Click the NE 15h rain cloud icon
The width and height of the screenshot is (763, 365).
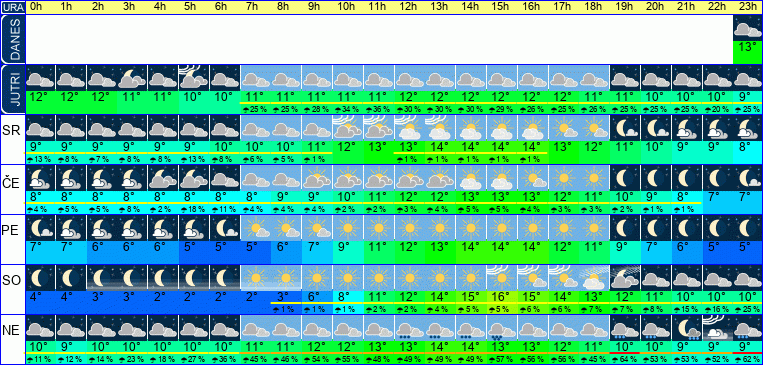pos(502,328)
